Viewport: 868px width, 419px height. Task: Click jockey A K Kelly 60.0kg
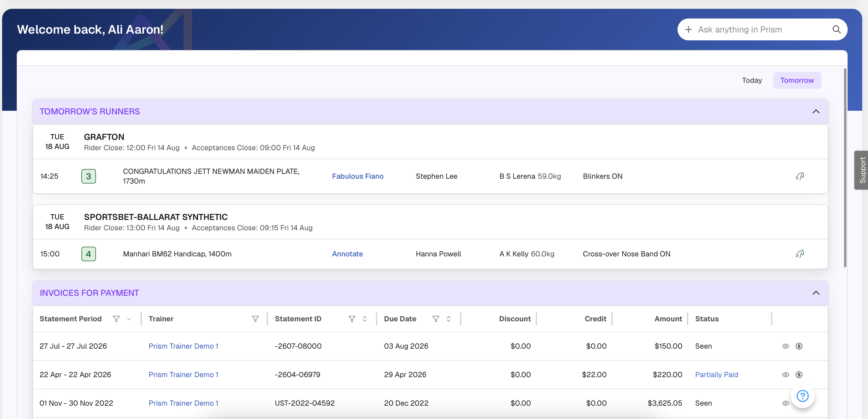527,254
